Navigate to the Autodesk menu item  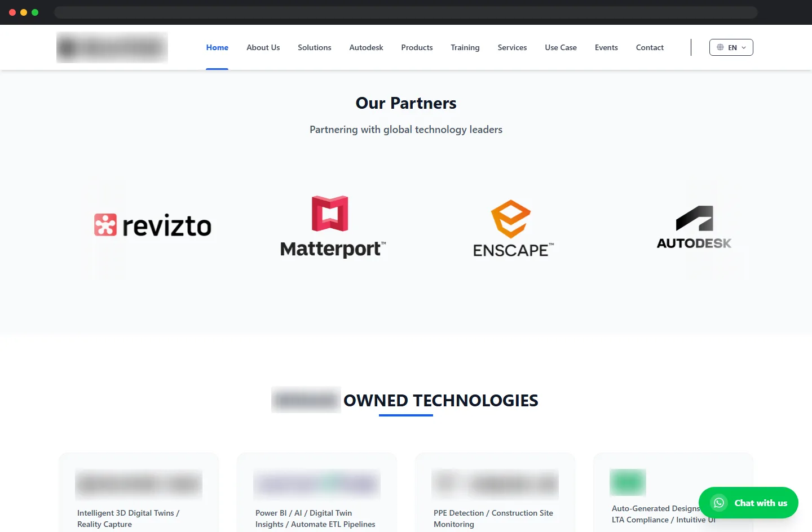point(366,47)
